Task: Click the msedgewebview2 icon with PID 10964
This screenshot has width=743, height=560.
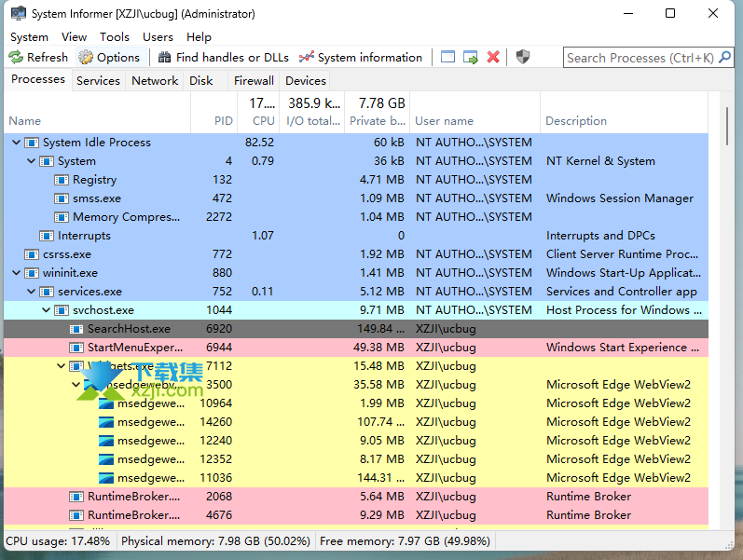Action: (106, 403)
